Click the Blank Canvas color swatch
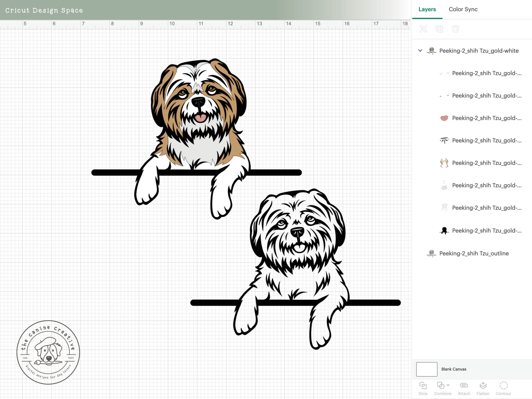532x399 pixels. [x=427, y=369]
